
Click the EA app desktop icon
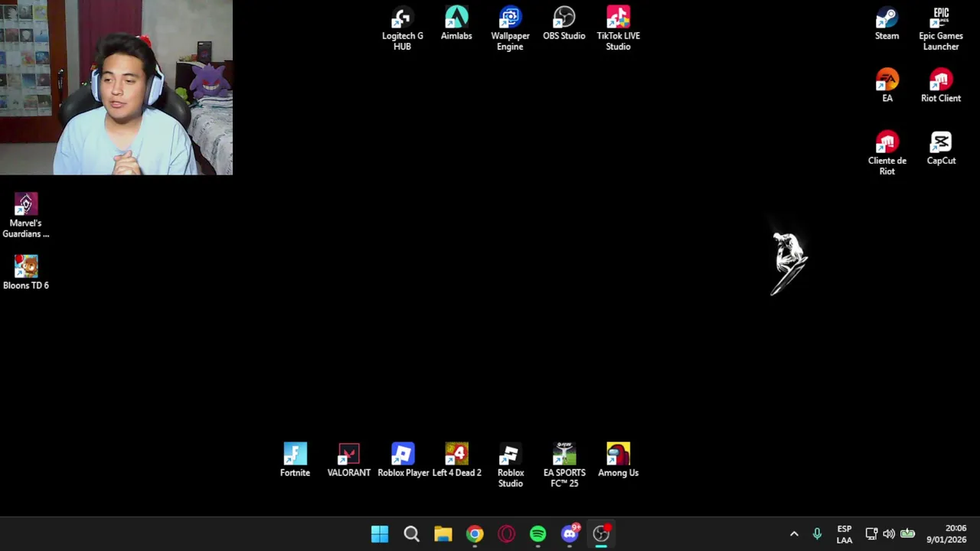point(887,85)
